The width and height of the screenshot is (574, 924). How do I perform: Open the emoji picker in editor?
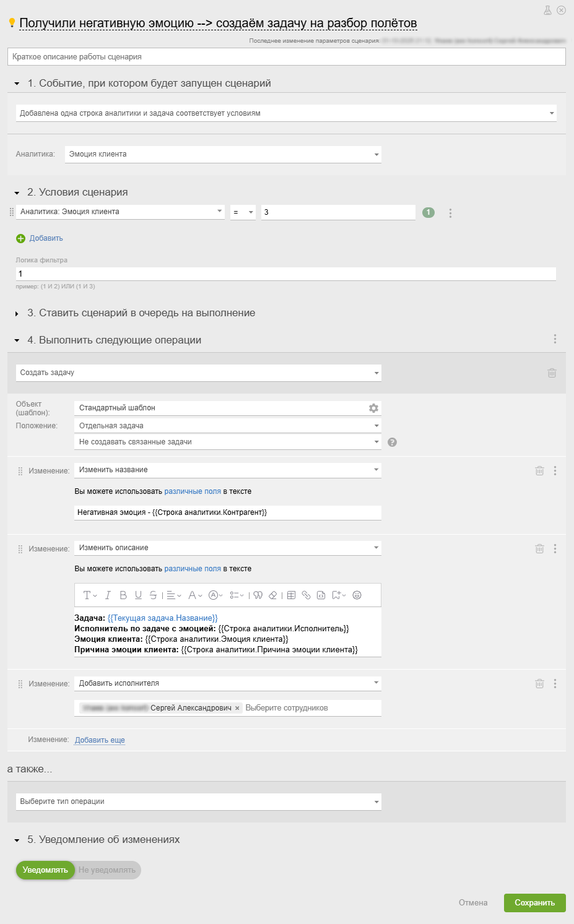click(x=357, y=595)
